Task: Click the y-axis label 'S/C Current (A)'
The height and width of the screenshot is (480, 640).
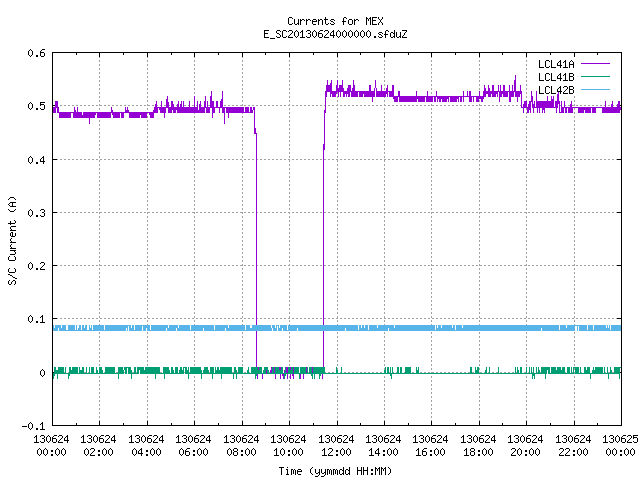Action: pyautogui.click(x=13, y=240)
